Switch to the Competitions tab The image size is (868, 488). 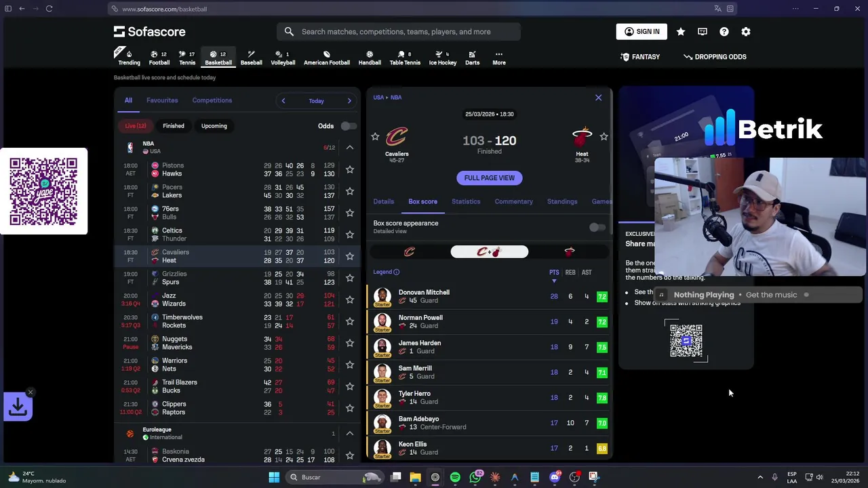[x=212, y=100]
